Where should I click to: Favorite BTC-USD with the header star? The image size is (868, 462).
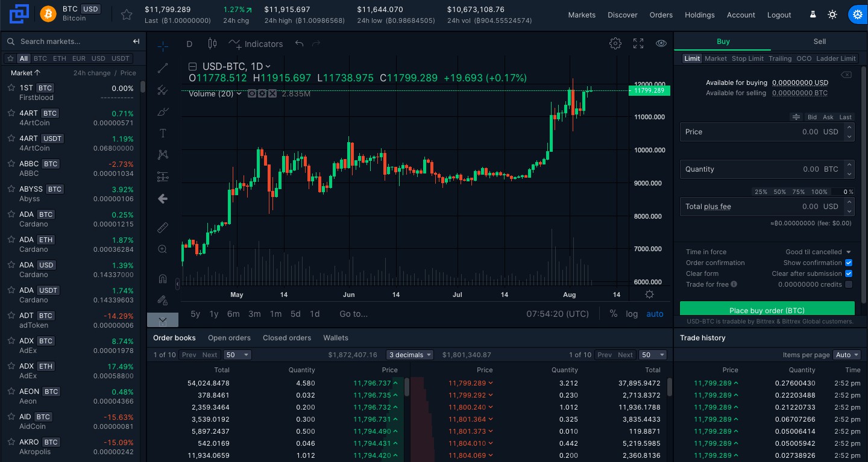[127, 14]
